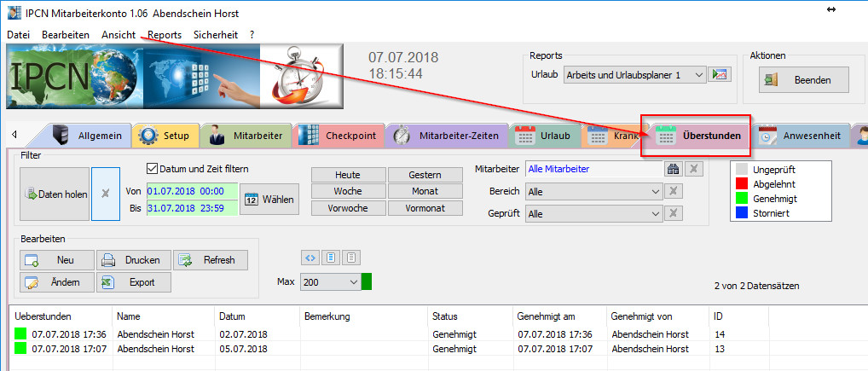The image size is (868, 371).
Task: Open the Ansicht menu
Action: pyautogui.click(x=119, y=34)
